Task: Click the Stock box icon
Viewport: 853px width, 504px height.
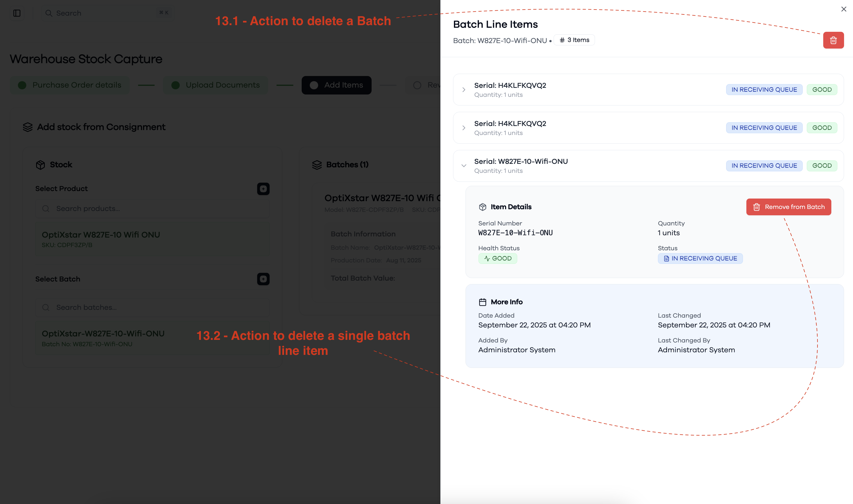Action: 40,165
